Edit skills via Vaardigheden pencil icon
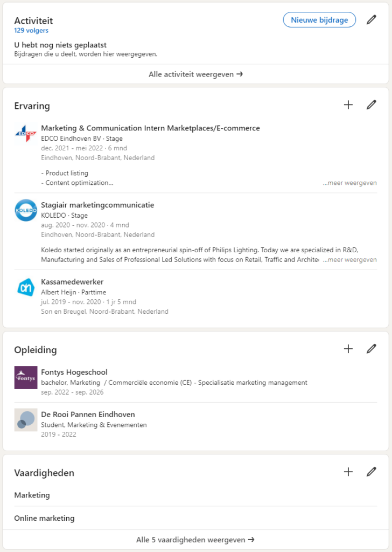 point(371,472)
